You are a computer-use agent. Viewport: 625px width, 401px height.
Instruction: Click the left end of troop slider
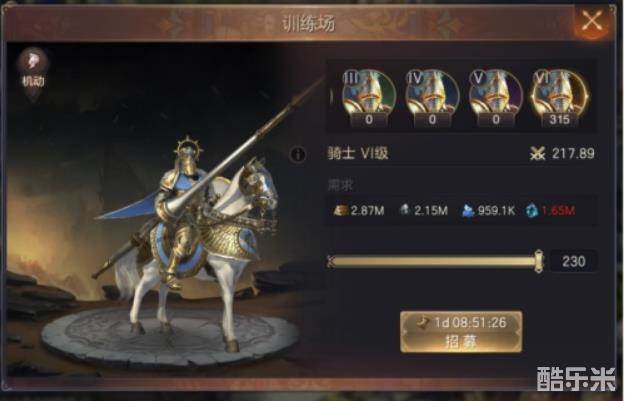point(331,261)
